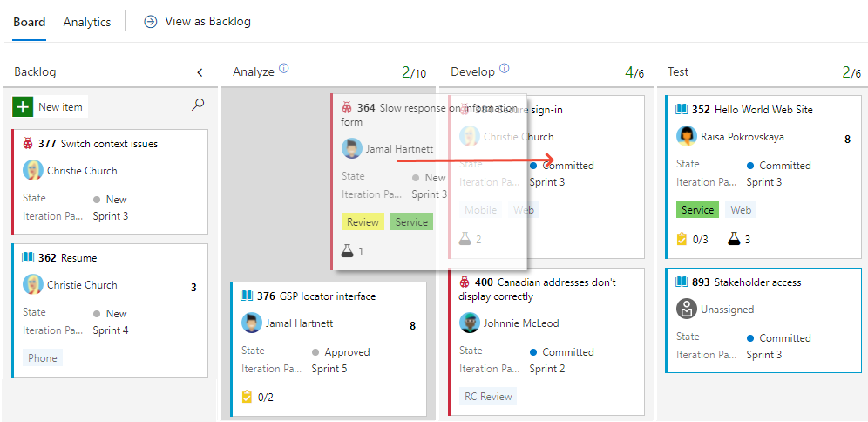
Task: Collapse the Backlog column chevron
Action: coord(200,72)
